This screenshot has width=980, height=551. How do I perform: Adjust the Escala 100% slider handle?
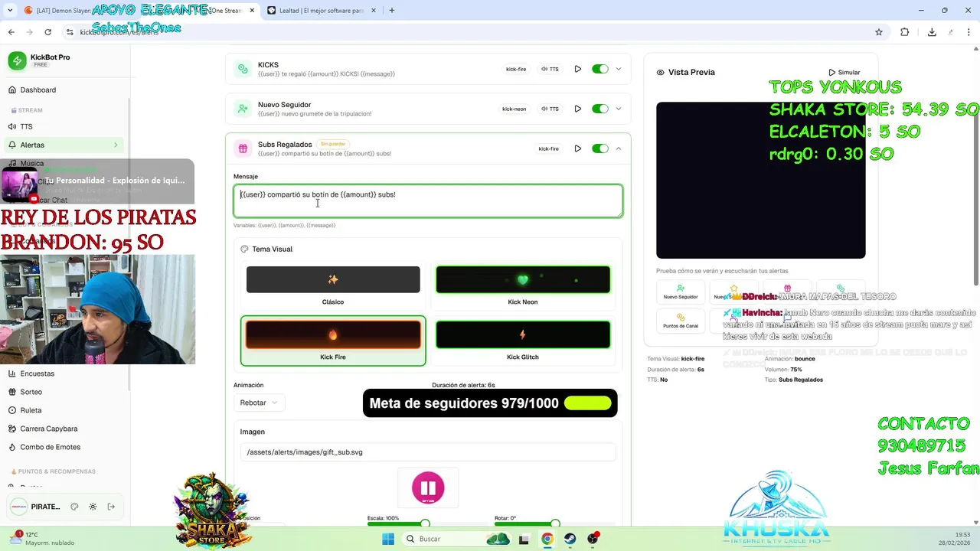click(x=425, y=524)
